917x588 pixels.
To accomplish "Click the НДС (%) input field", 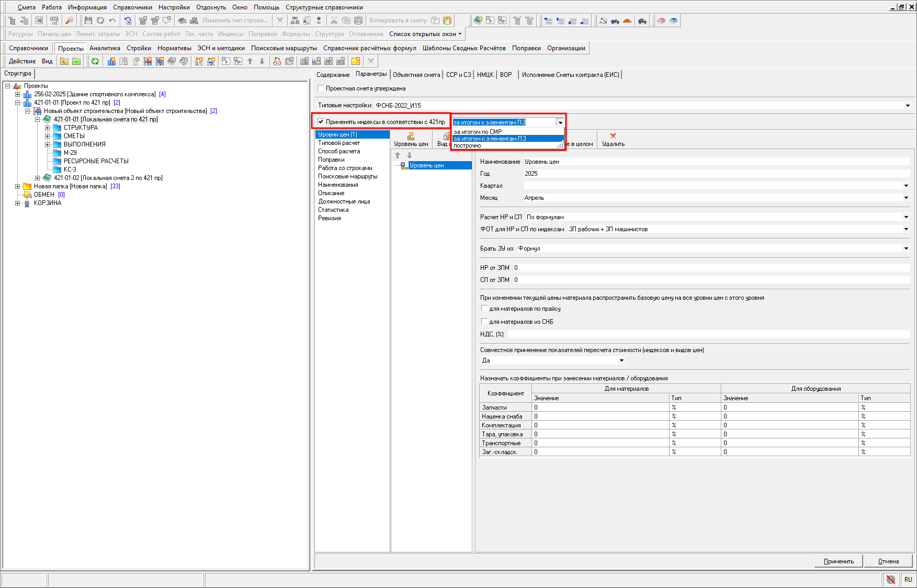I will point(706,334).
